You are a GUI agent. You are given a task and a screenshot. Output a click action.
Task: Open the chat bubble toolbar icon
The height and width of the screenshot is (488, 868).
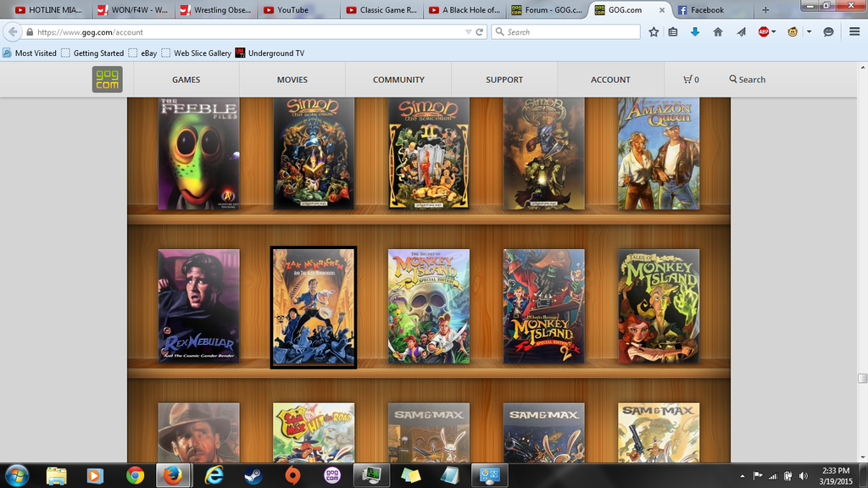(x=828, y=32)
